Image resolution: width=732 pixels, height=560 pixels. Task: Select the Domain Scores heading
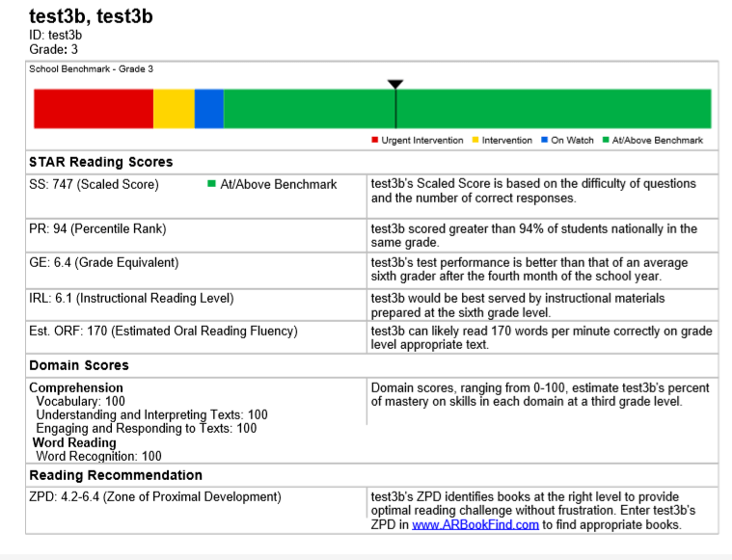click(79, 365)
